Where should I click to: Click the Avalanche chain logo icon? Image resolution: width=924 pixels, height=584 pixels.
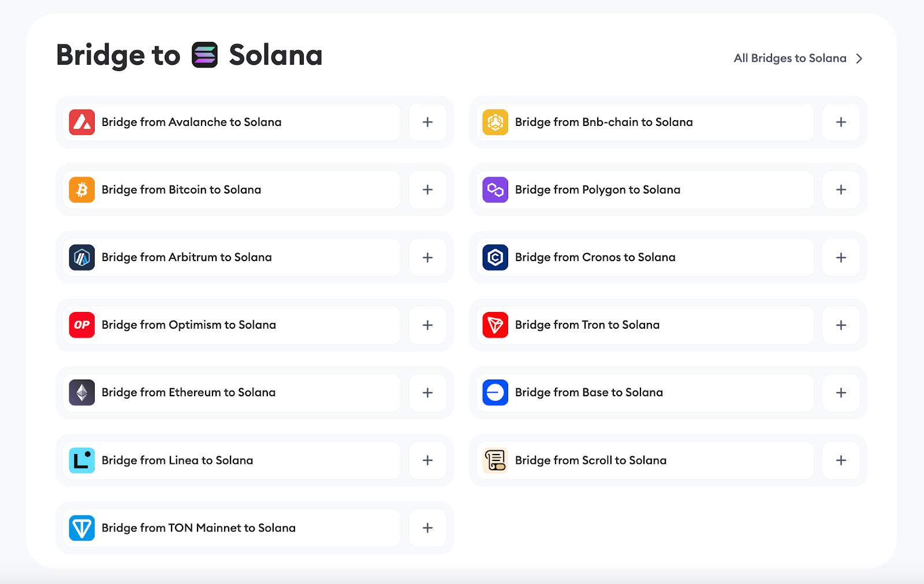click(82, 122)
